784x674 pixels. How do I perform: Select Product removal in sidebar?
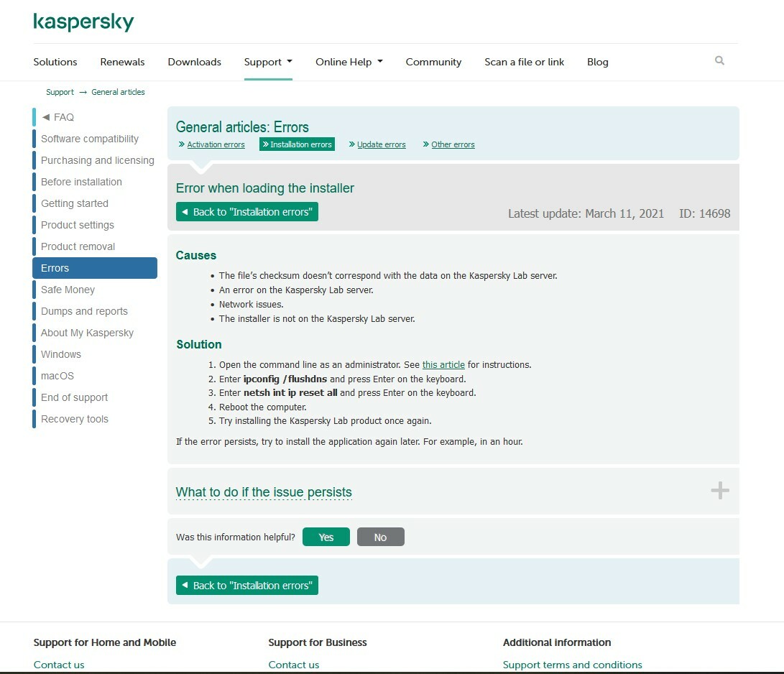pyautogui.click(x=78, y=246)
